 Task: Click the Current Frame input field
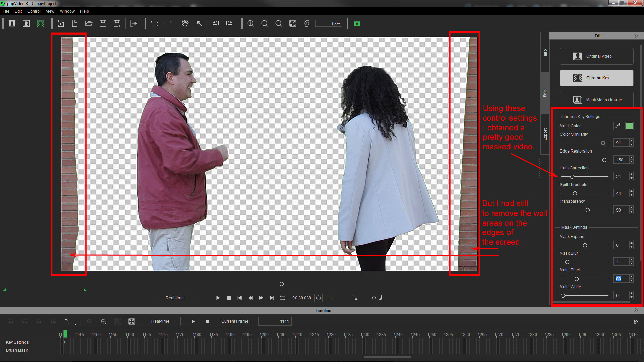click(x=275, y=321)
